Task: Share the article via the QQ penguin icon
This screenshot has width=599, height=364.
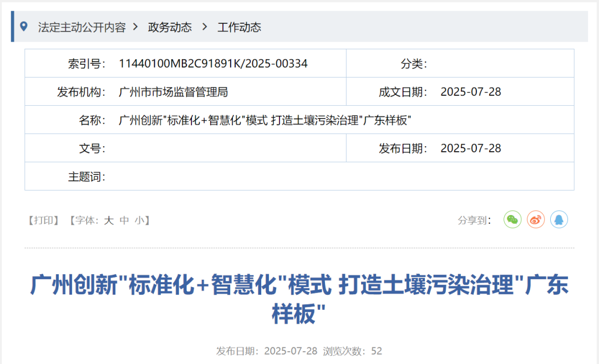Action: click(x=559, y=219)
